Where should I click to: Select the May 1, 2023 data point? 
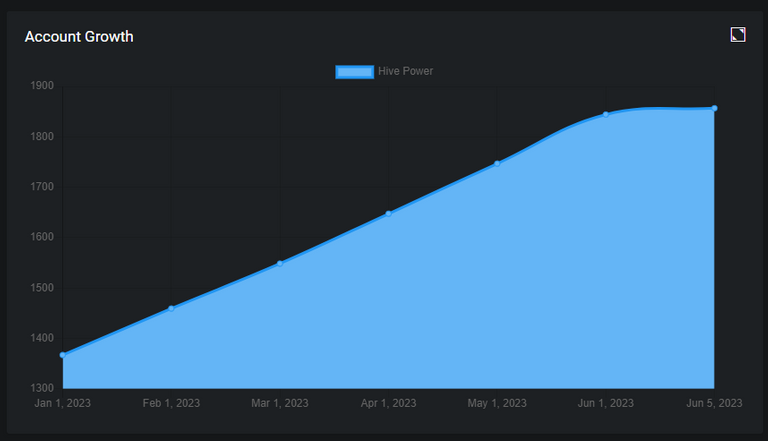point(497,163)
